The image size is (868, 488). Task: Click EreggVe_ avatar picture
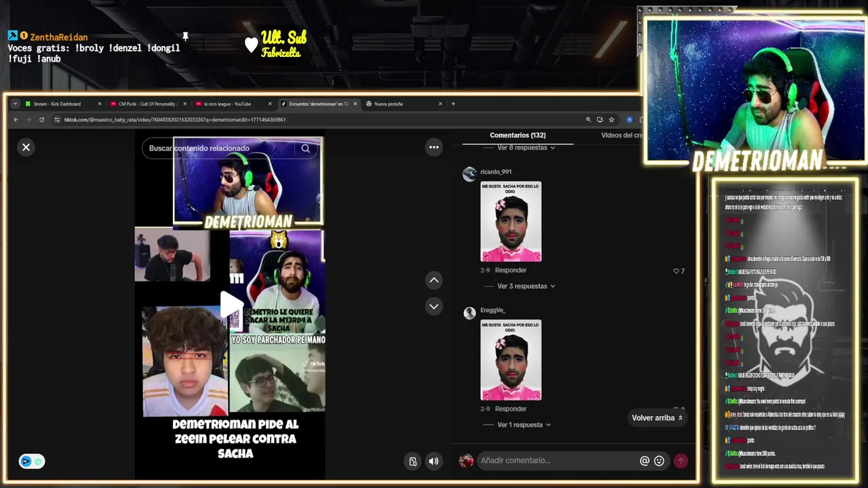469,312
